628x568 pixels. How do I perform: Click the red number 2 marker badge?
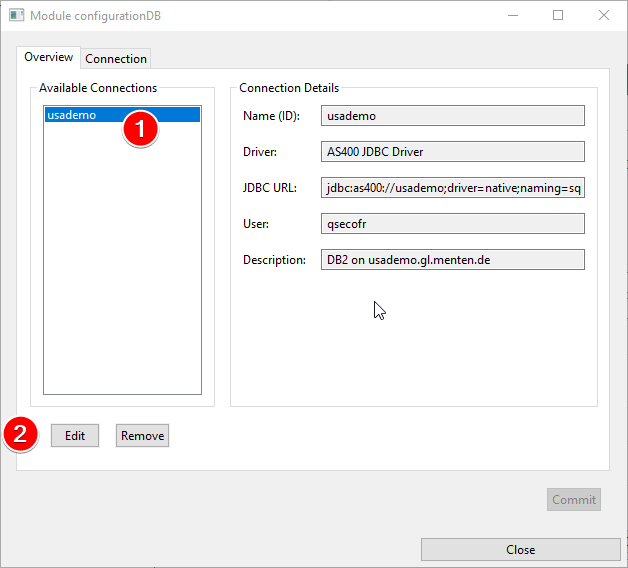21,435
